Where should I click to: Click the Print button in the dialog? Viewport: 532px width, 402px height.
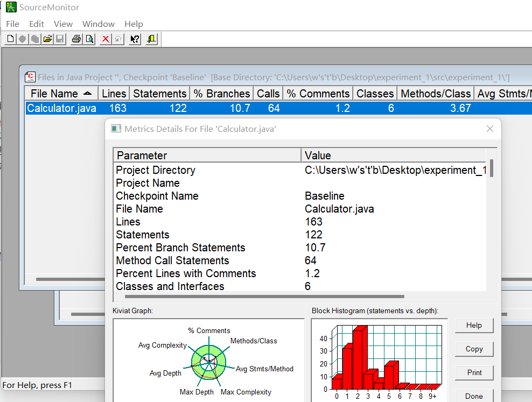coord(474,373)
